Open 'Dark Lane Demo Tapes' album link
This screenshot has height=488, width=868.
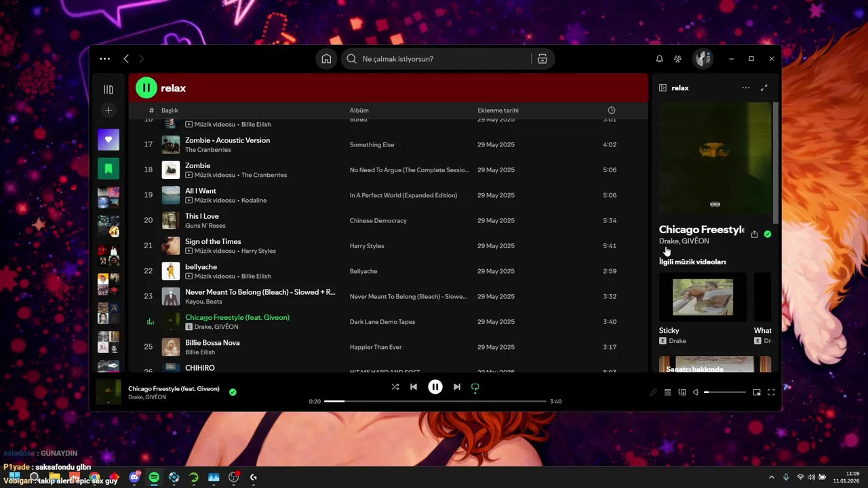coord(382,322)
